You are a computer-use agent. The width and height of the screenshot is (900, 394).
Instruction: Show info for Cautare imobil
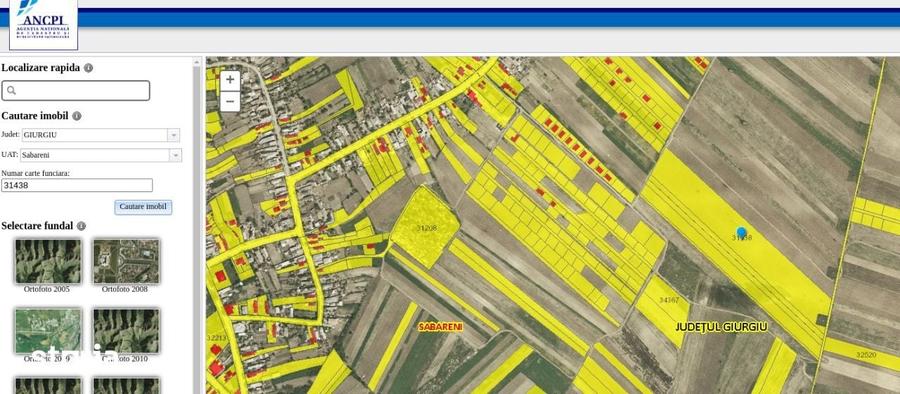point(77,116)
